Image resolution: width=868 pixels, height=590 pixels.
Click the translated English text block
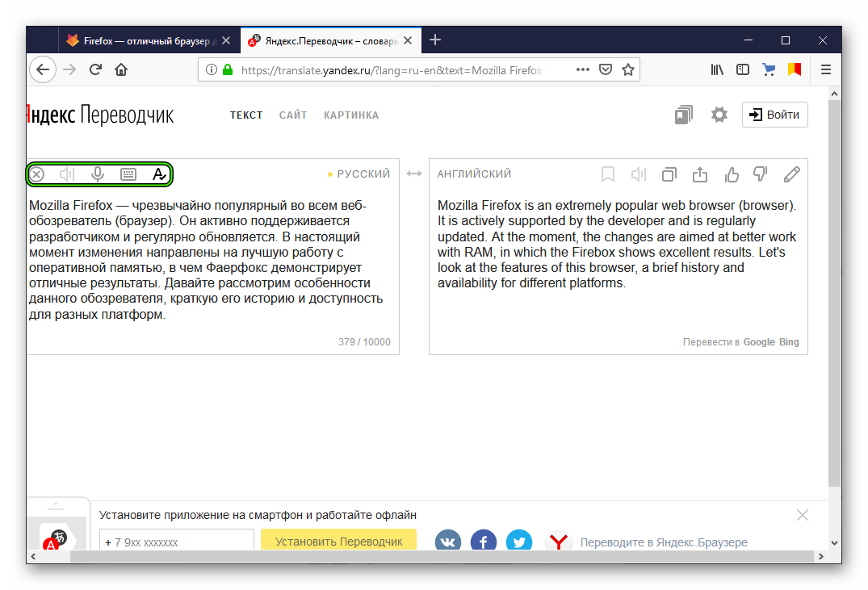(617, 244)
